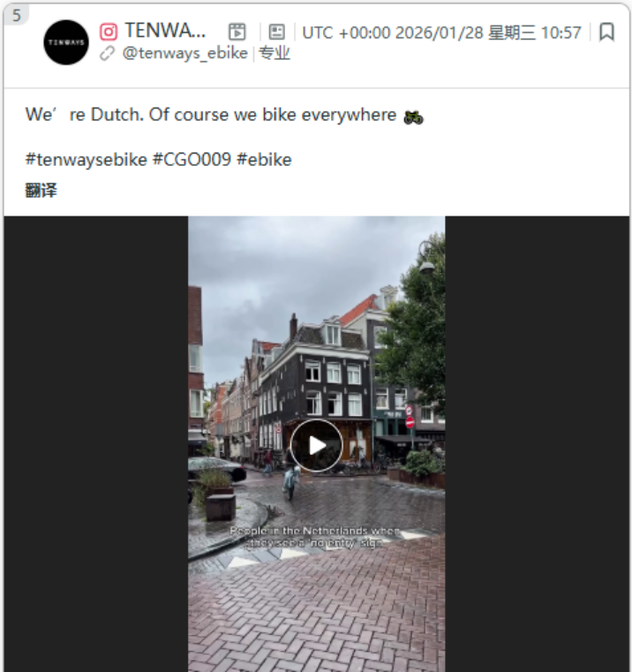Bookmark this post with the ribbon icon
The height and width of the screenshot is (672, 632).
click(606, 32)
